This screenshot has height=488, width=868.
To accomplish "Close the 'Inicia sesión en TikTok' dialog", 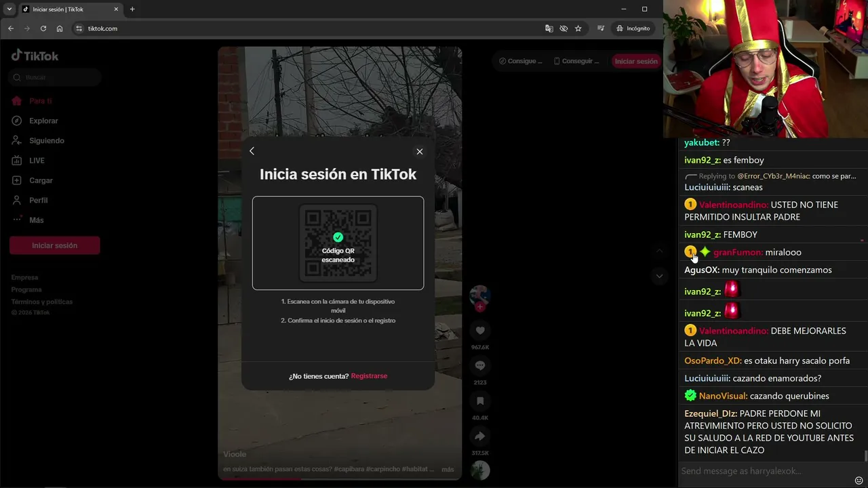I will coord(420,152).
